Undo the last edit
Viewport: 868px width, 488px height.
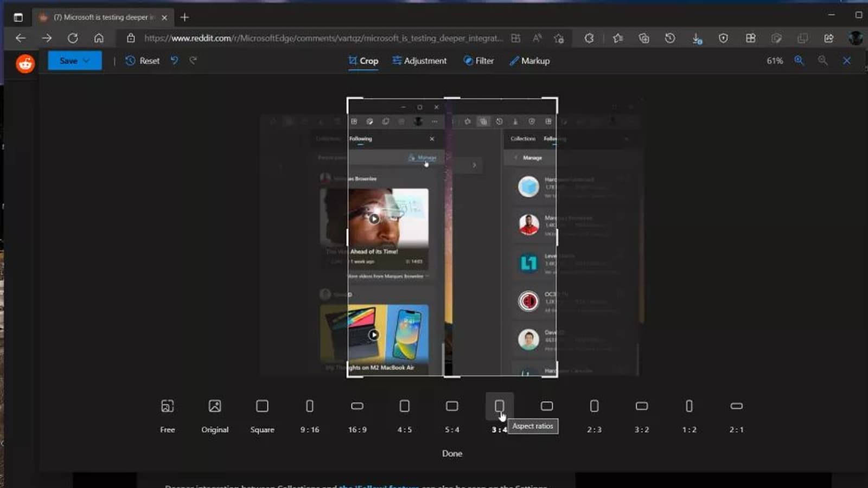click(x=174, y=60)
